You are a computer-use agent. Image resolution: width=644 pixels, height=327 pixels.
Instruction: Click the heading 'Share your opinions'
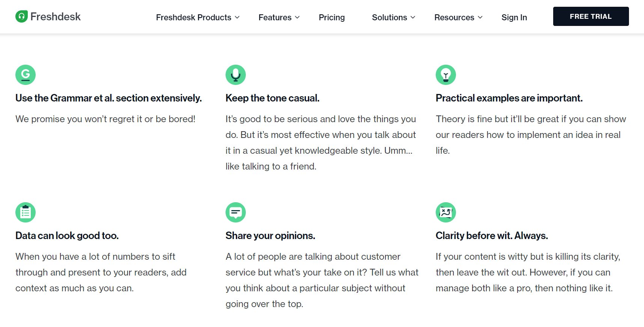click(270, 235)
